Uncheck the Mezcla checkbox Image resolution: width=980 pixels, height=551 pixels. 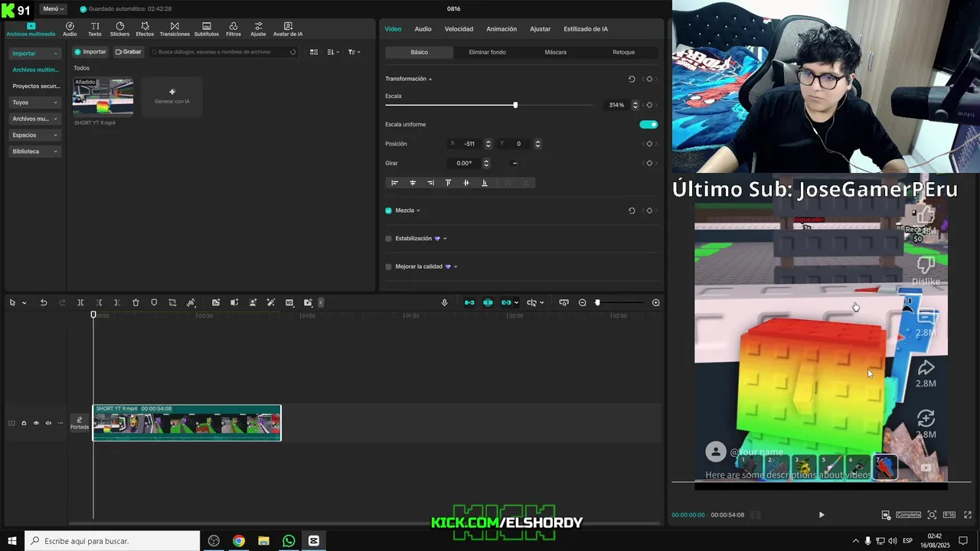(x=388, y=210)
